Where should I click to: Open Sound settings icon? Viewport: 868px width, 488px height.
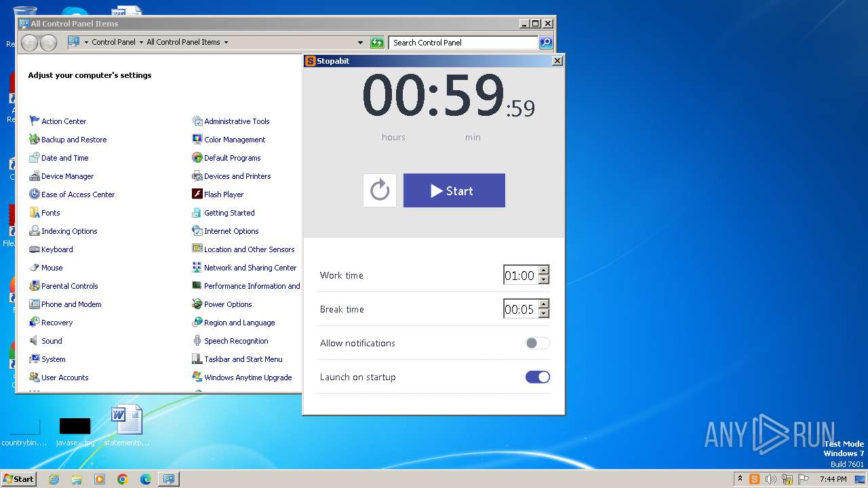click(35, 340)
